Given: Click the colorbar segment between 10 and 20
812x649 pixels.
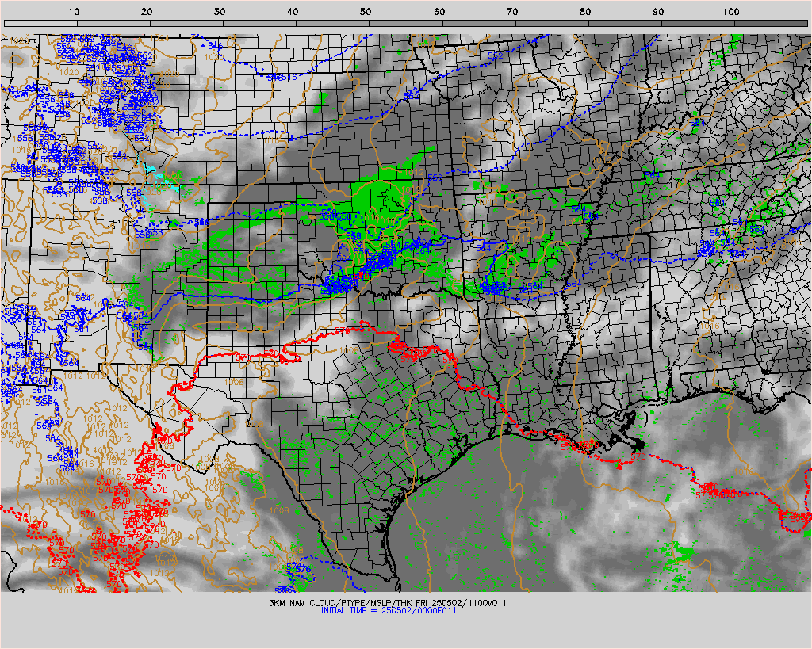Looking at the screenshot, I should [x=114, y=23].
